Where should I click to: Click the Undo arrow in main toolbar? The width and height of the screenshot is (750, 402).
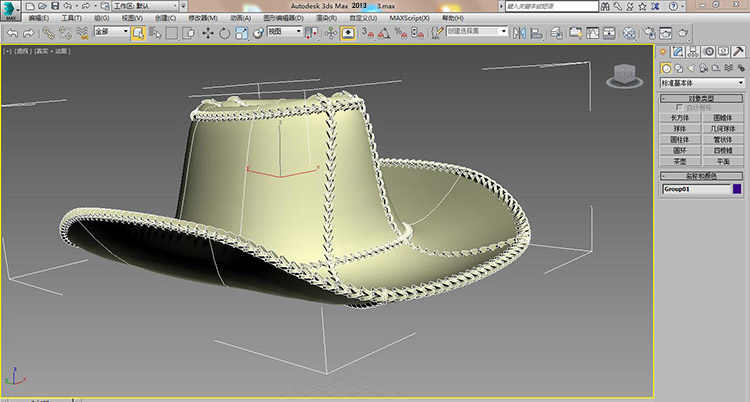(x=11, y=33)
